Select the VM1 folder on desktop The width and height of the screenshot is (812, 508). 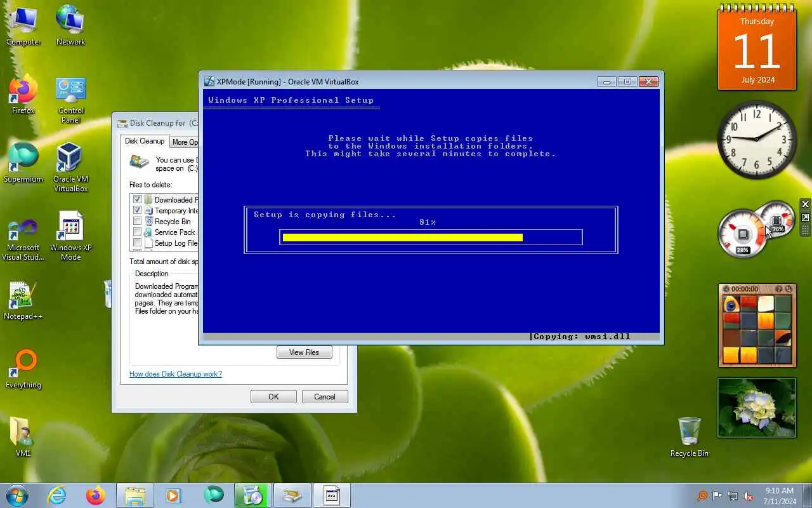coord(23,438)
